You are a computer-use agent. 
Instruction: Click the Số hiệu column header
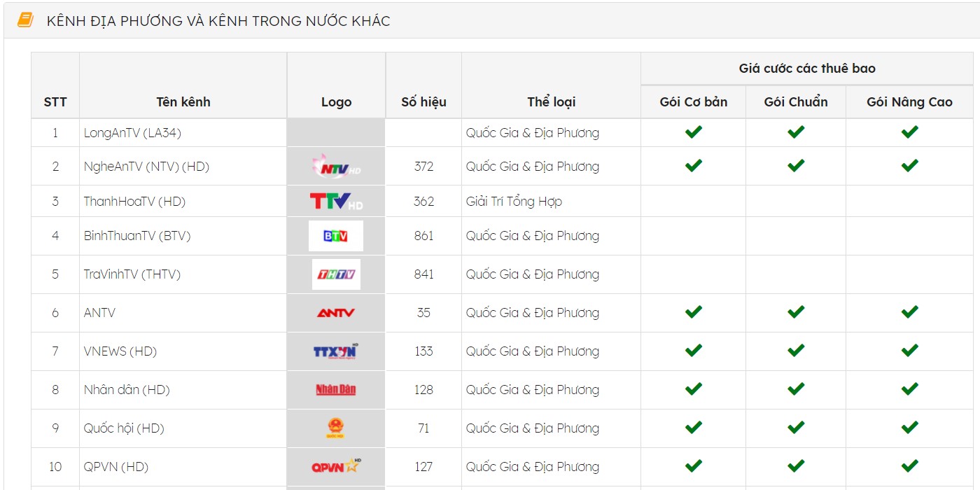pos(423,102)
